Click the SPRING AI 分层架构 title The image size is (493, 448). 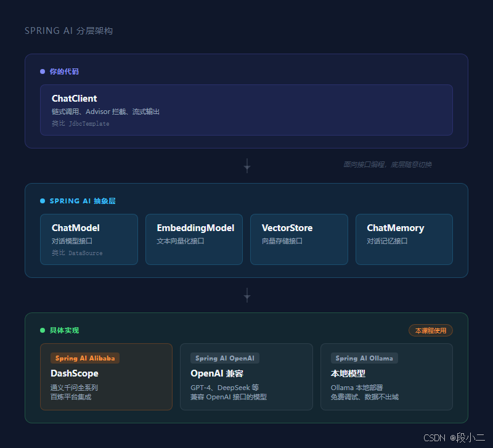(x=68, y=31)
